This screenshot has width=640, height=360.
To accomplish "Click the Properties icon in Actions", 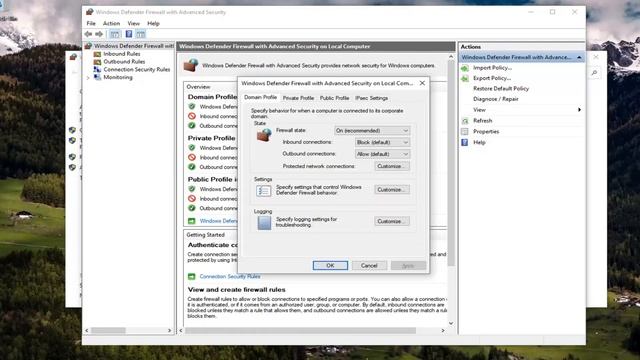I will [x=465, y=132].
